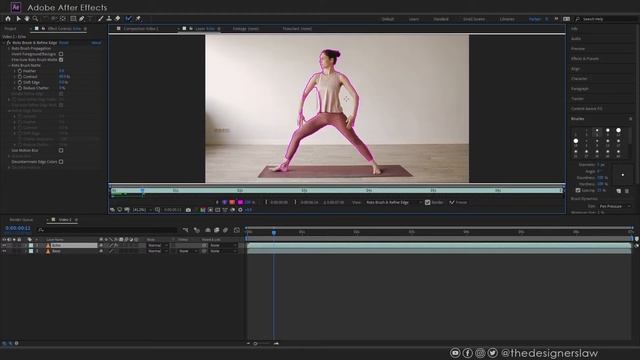
Task: Toggle the Fine-tune Roto Brush Matte checkbox
Action: pos(61,60)
